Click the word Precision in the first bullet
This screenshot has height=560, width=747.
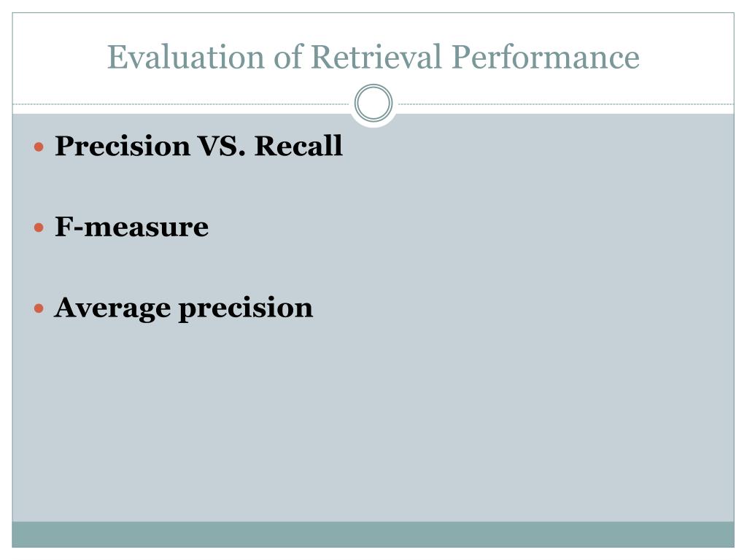click(123, 146)
